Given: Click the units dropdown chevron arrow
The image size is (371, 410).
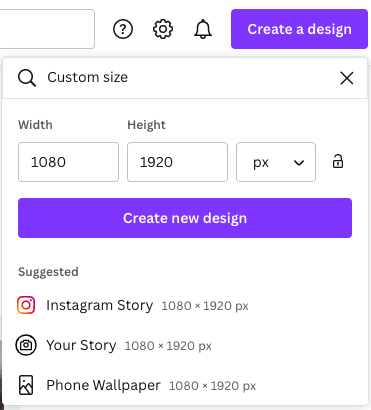Looking at the screenshot, I should tap(299, 163).
